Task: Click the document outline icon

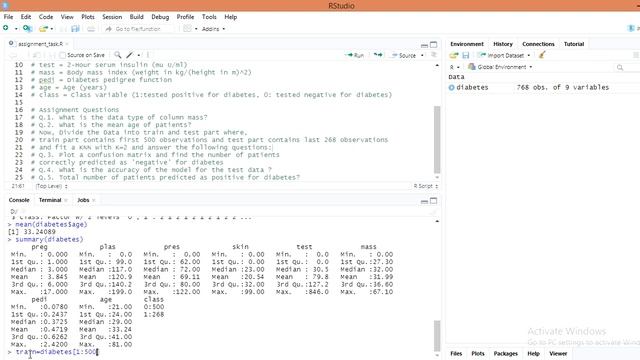Action: (x=434, y=55)
